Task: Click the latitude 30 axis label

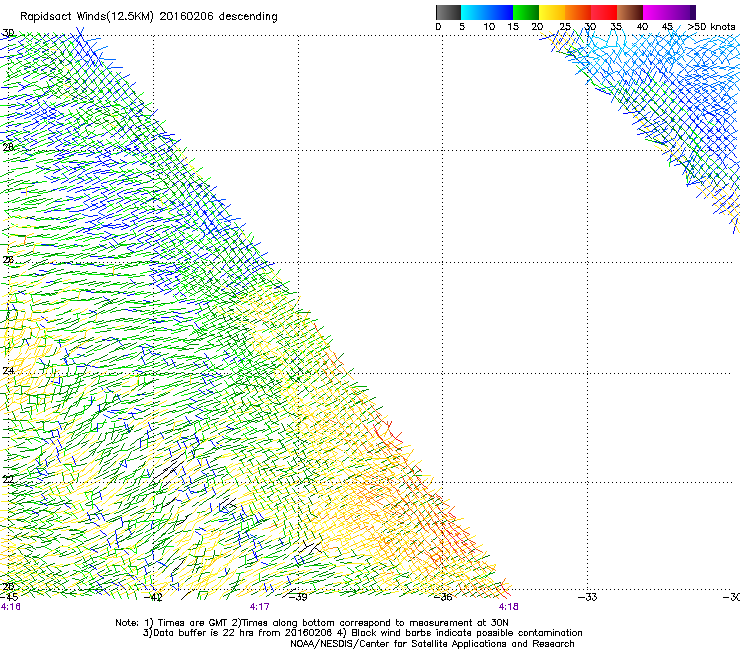Action: (x=8, y=33)
